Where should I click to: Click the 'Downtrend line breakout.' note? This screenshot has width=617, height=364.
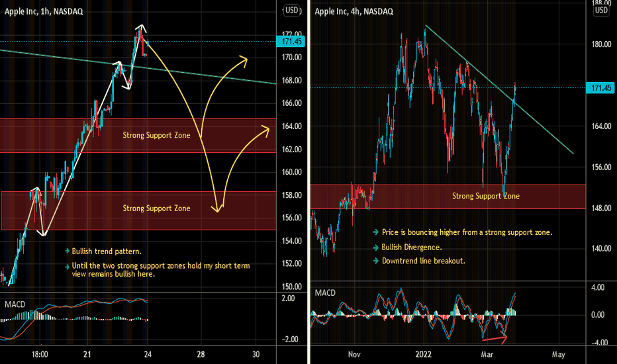[424, 261]
